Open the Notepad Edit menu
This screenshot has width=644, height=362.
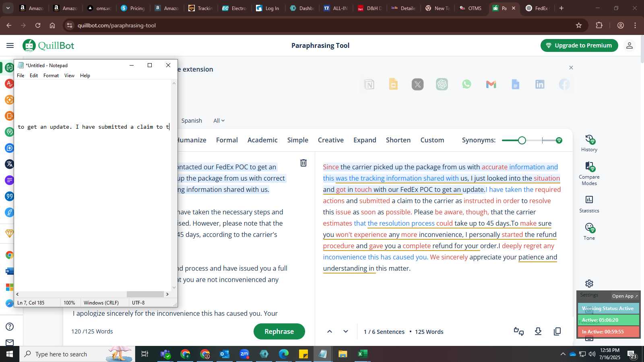[x=34, y=76]
